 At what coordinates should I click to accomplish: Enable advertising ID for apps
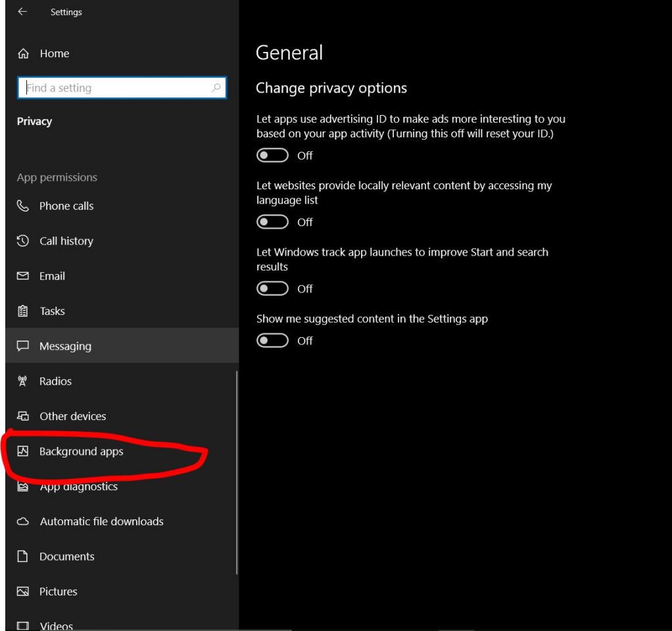coord(272,155)
